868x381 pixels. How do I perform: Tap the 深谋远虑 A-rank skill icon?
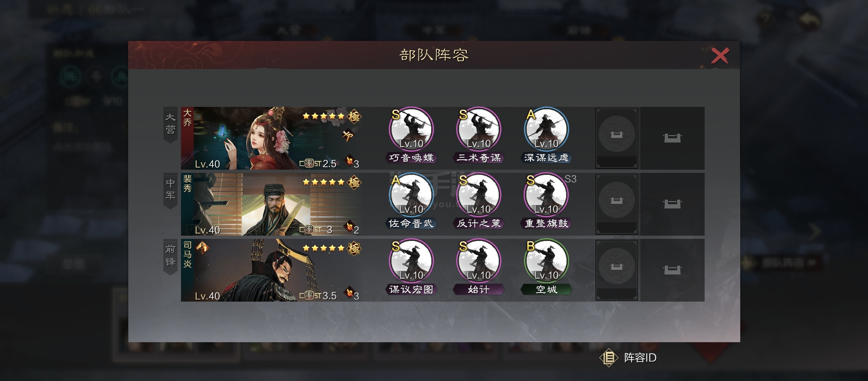tap(546, 130)
